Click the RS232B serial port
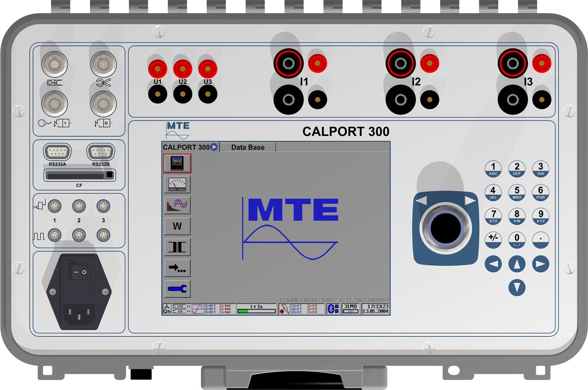 [x=101, y=152]
